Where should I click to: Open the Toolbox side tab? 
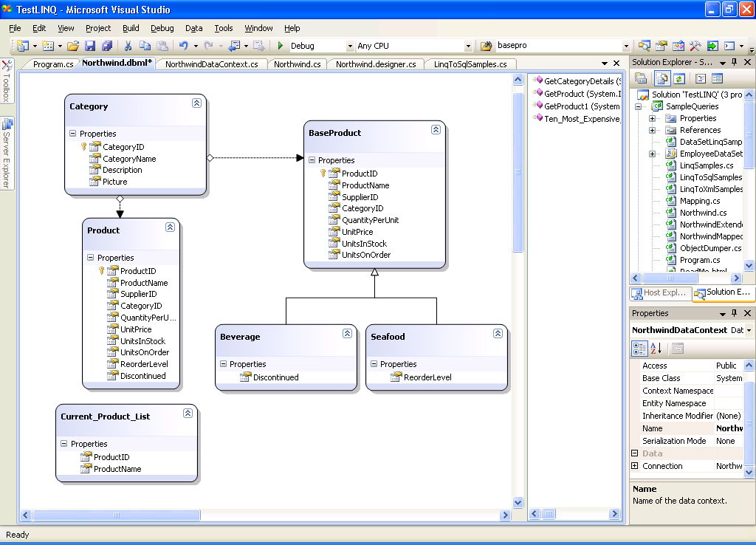coord(7,80)
